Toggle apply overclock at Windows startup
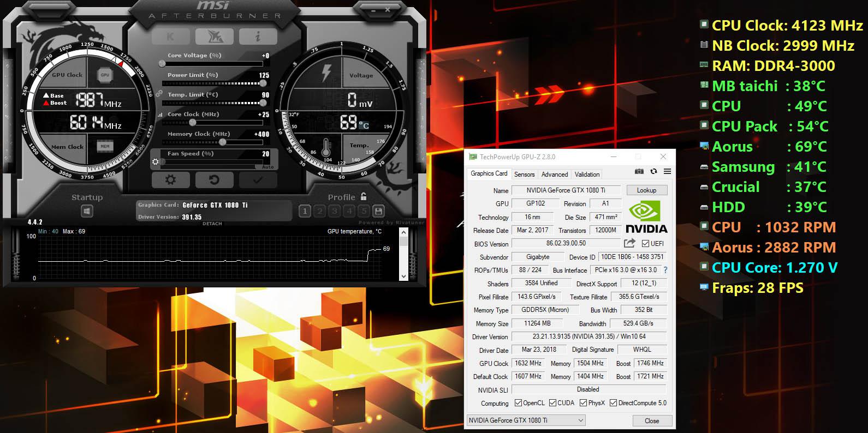Image resolution: width=868 pixels, height=433 pixels. [87, 211]
